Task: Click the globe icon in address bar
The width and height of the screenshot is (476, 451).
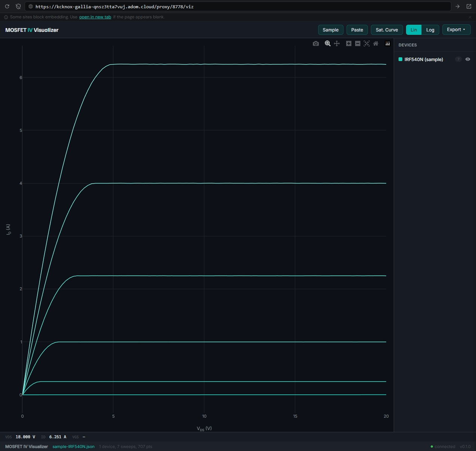Action: click(31, 6)
